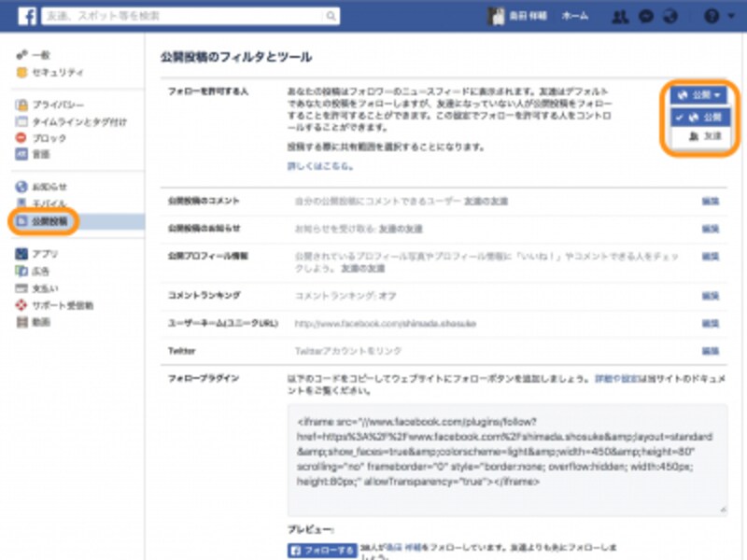
Task: Expand the dropdown next to the help icon
Action: pyautogui.click(x=730, y=16)
